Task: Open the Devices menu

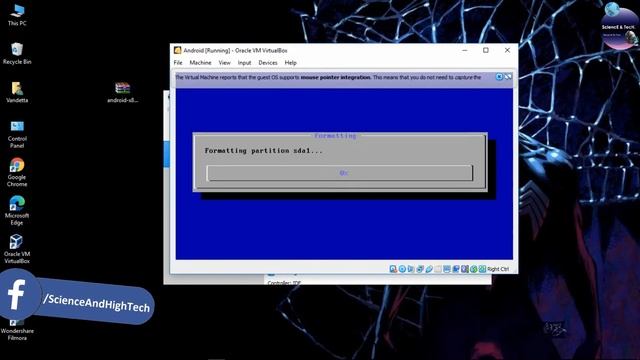Action: [268, 63]
